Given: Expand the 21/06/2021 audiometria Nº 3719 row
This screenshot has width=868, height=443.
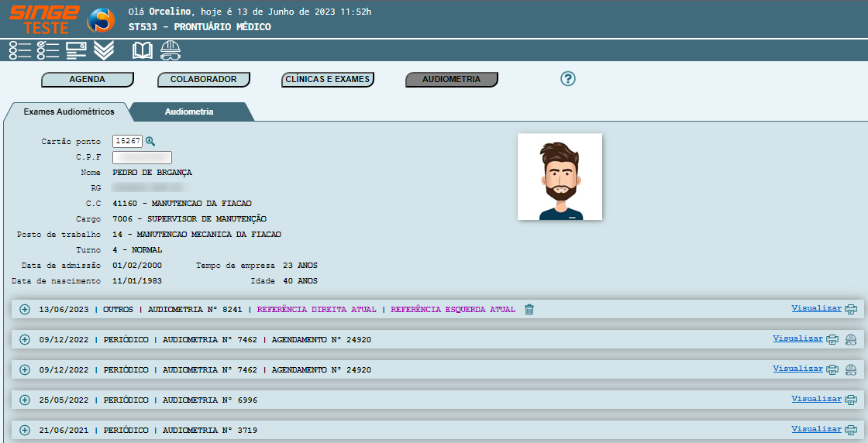Looking at the screenshot, I should pyautogui.click(x=24, y=430).
